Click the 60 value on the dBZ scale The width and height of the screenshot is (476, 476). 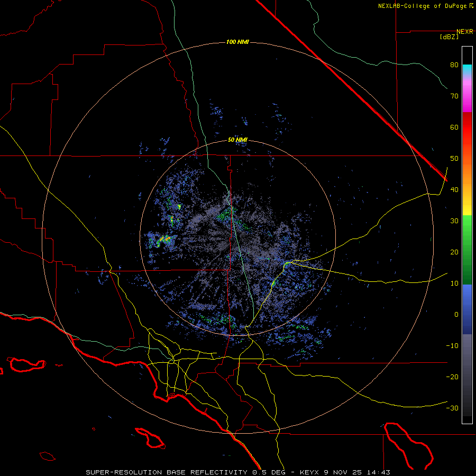pyautogui.click(x=454, y=127)
